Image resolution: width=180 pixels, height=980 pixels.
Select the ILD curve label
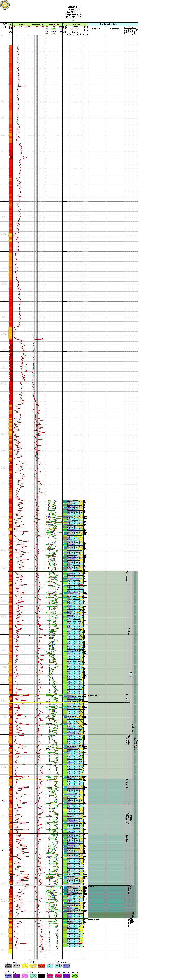coord(37,27)
